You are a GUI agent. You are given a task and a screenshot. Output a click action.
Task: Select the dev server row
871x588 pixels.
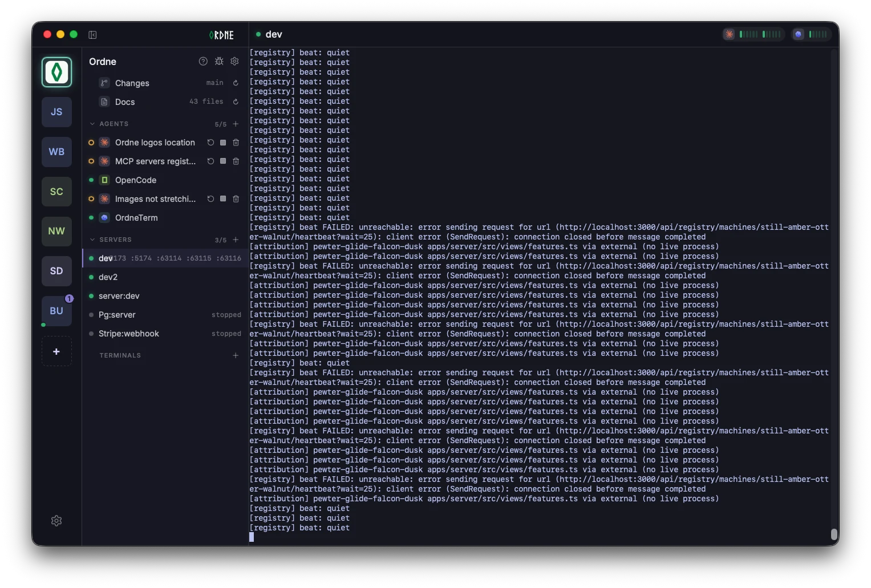coord(165,258)
